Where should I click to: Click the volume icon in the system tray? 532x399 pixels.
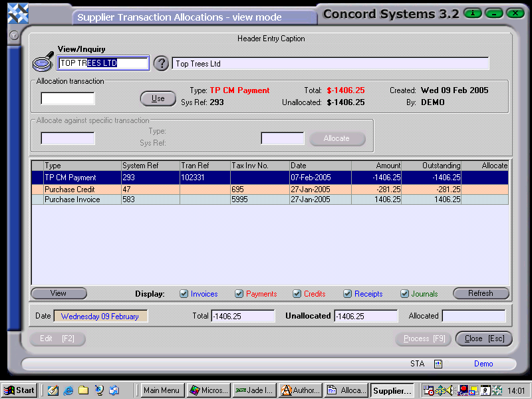[x=450, y=390]
